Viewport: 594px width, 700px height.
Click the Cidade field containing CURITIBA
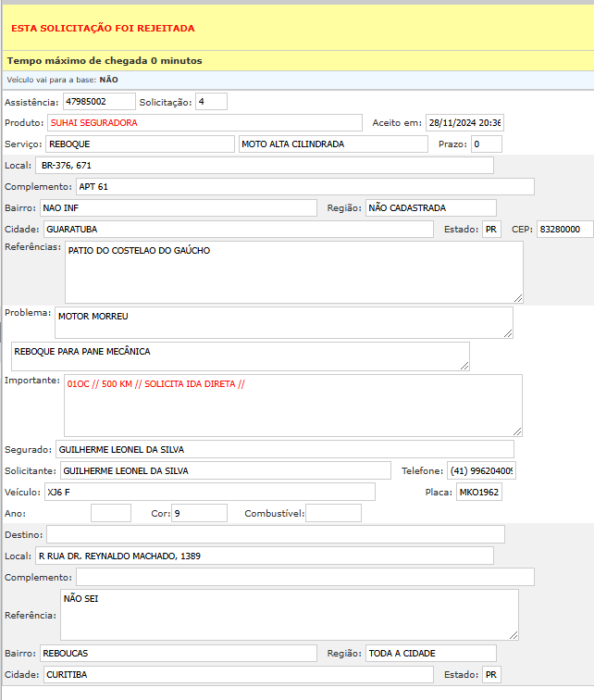(237, 674)
